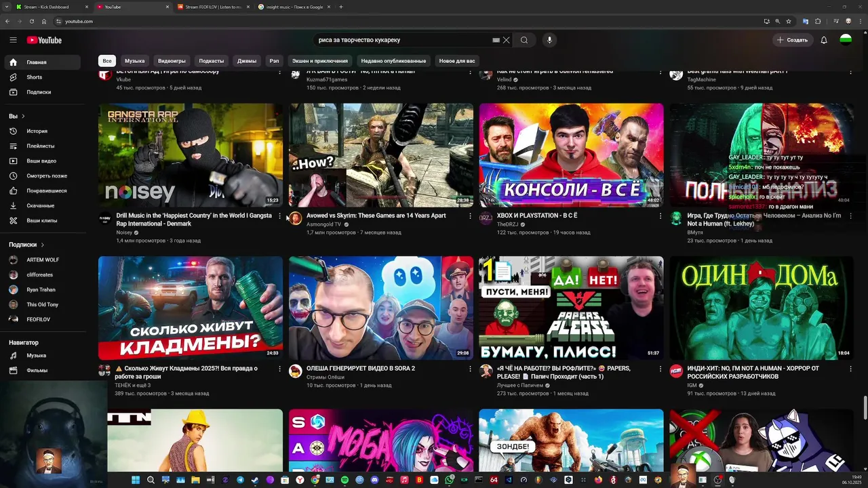Select the Джемы filter chip
868x488 pixels.
click(247, 61)
